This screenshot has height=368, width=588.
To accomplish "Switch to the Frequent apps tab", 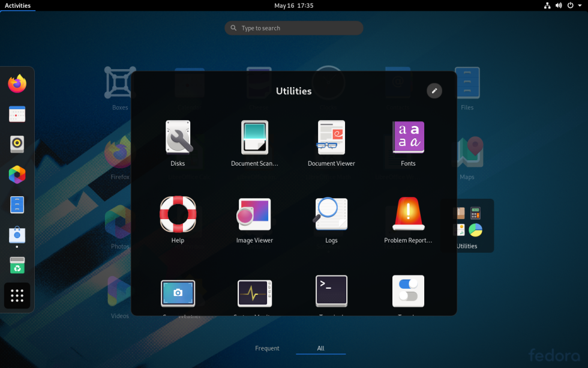I will click(267, 348).
